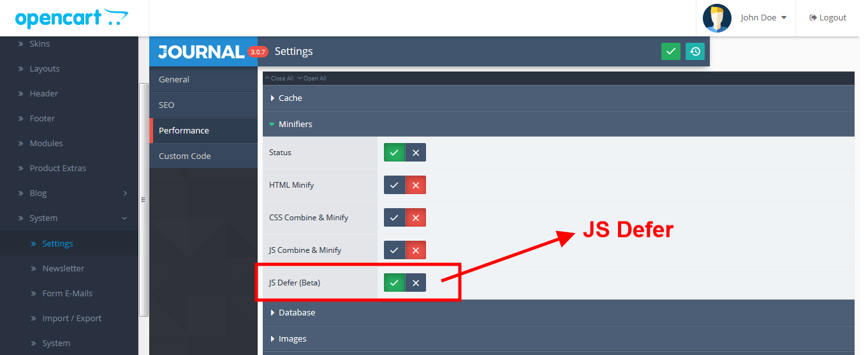Disable CSS Combine & Minify X button

click(x=415, y=218)
